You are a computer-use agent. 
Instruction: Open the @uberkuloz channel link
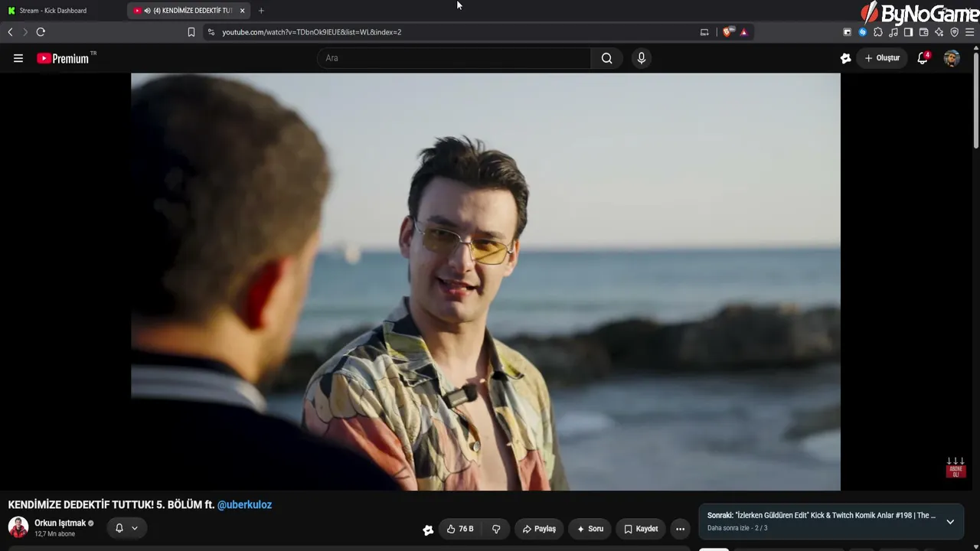click(244, 505)
